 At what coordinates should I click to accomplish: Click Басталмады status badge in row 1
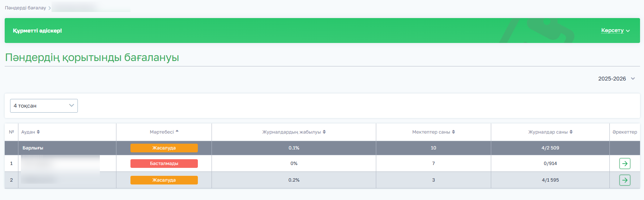(164, 164)
